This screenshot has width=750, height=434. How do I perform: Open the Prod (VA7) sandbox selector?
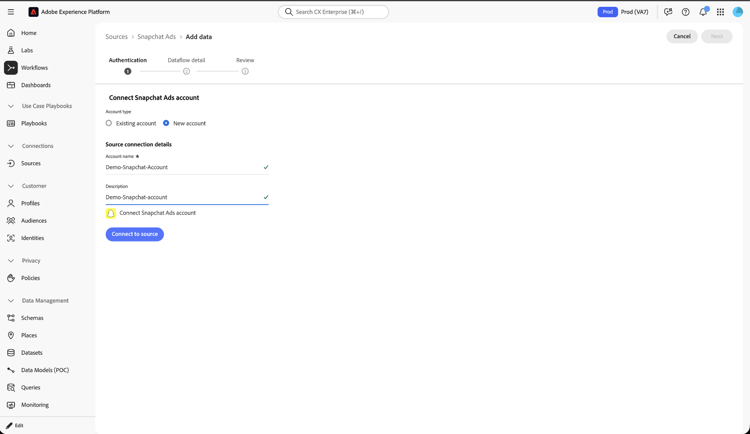(x=634, y=12)
